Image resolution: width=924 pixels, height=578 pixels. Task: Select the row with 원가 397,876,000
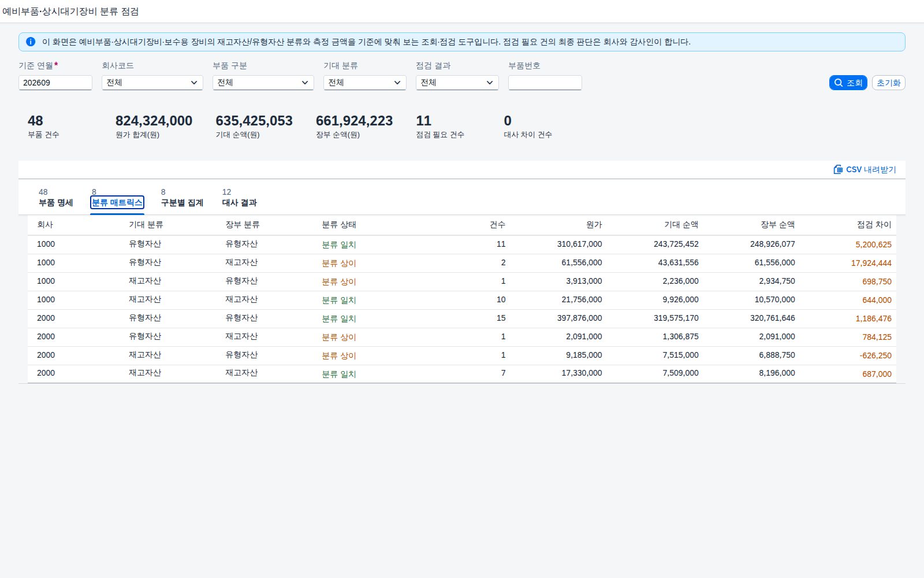pos(462,318)
